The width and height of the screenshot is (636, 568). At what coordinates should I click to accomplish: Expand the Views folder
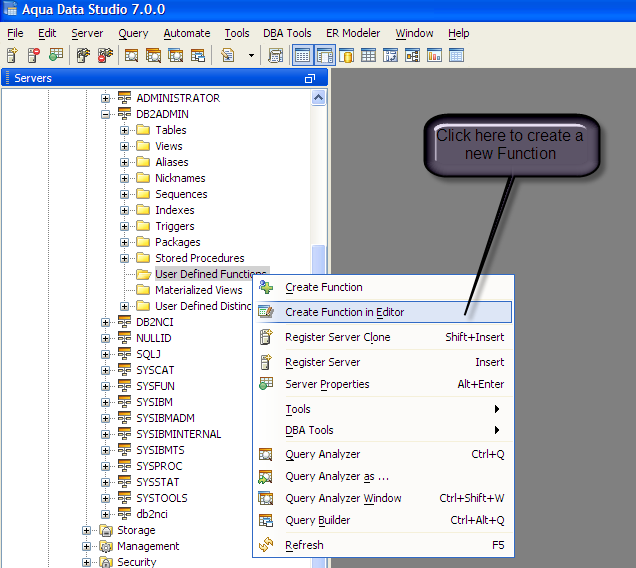coord(125,146)
